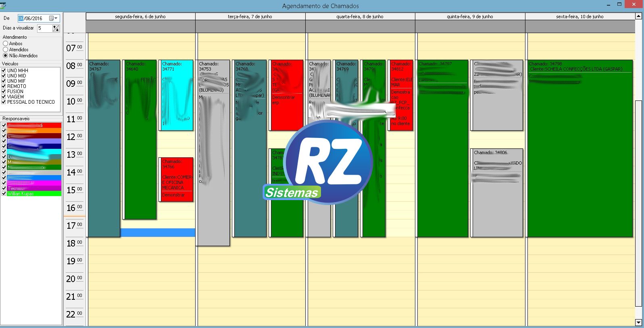Open teal Chamado 34769 appointment Wednesday
Screen dimensions: 644x328
pyautogui.click(x=346, y=148)
